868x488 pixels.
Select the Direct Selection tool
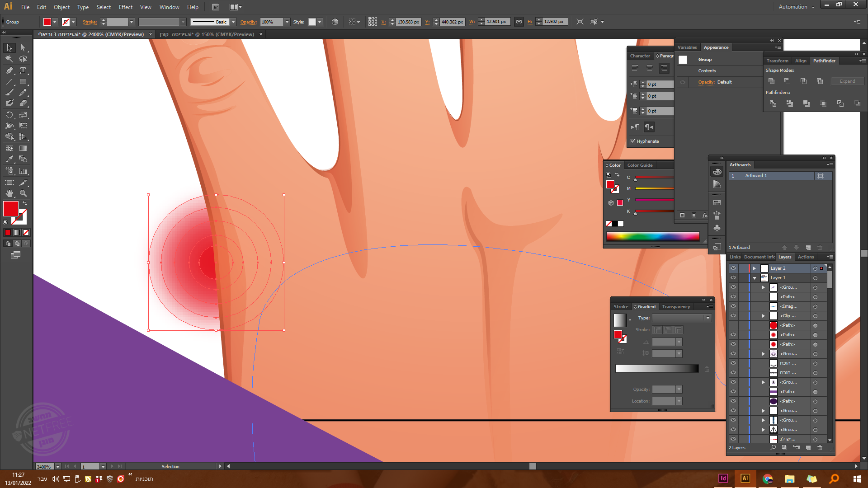23,48
